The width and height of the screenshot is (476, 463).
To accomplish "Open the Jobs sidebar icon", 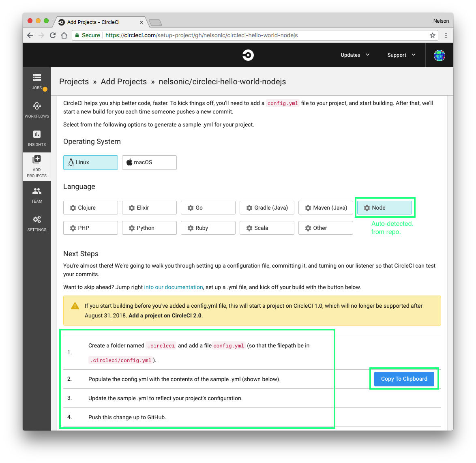I will (x=37, y=78).
